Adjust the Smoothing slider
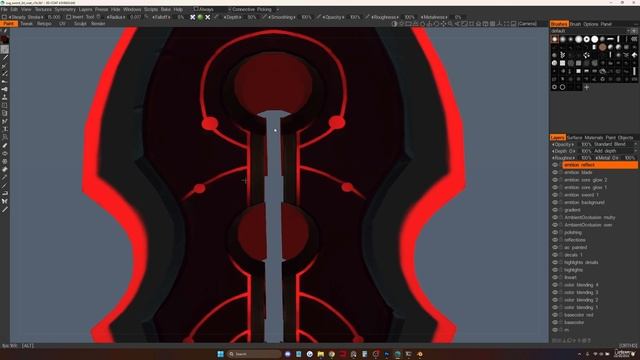 click(283, 17)
